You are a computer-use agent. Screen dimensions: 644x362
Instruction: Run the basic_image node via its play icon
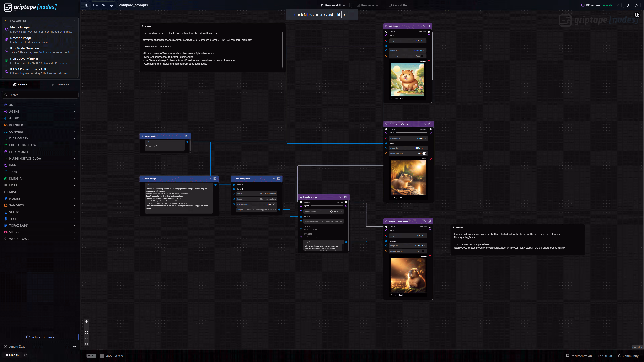pos(428,26)
